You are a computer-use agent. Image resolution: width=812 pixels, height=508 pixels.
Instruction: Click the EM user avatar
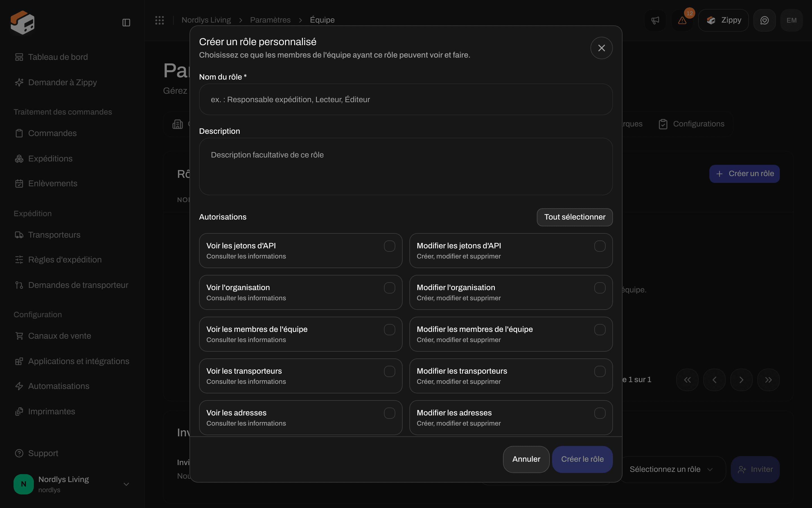[791, 21]
